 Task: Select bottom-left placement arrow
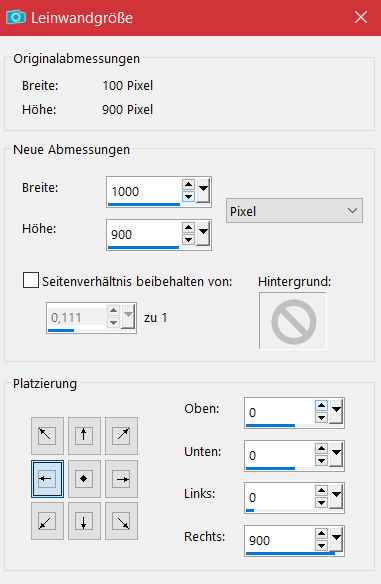47,521
